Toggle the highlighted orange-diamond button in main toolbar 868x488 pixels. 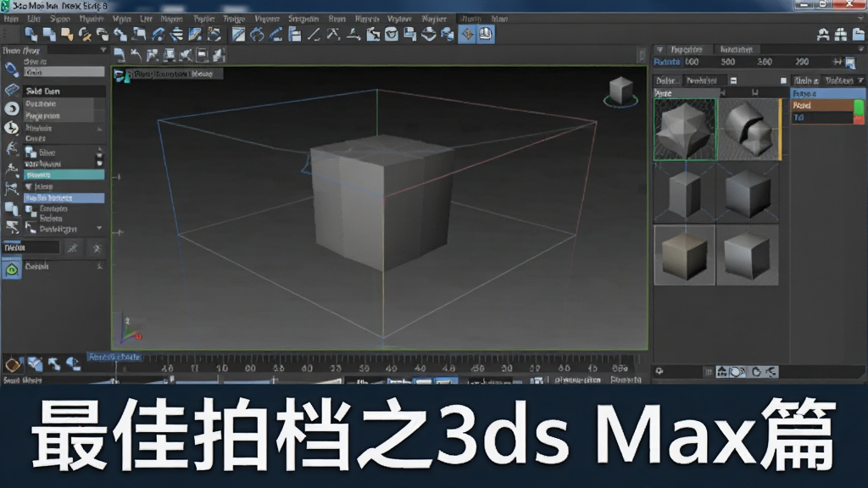pos(467,34)
